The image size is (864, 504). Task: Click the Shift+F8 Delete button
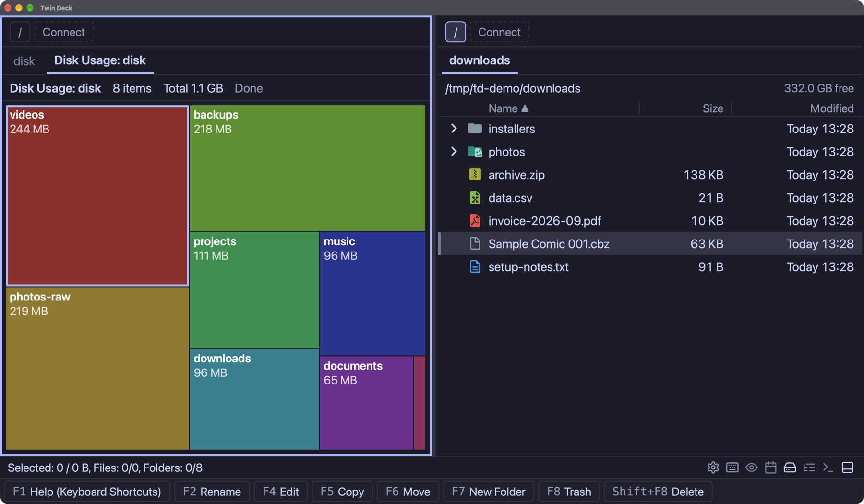click(x=658, y=492)
